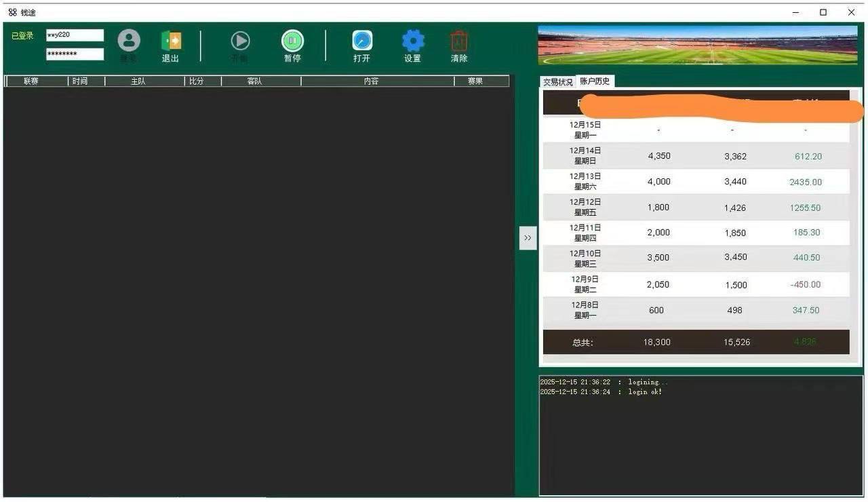Click the 打开 (open) browser icon

(x=362, y=41)
